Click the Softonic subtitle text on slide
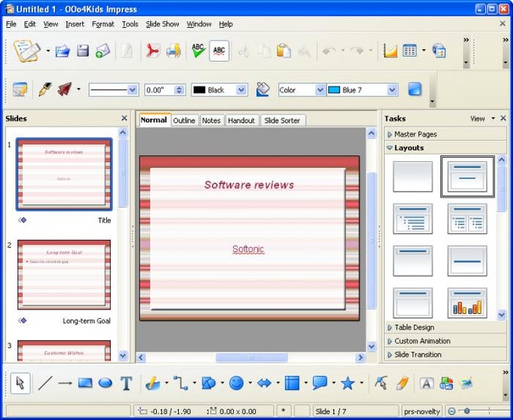 pos(248,250)
